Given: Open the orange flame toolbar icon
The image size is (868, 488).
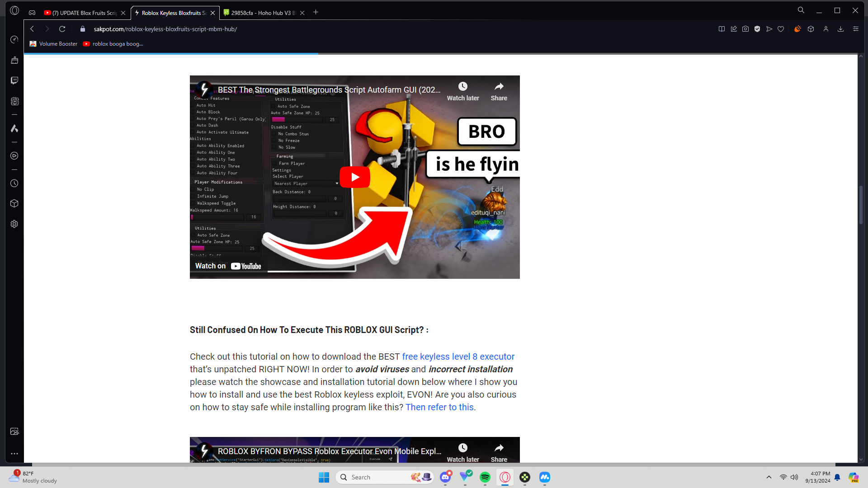Looking at the screenshot, I should 797,29.
